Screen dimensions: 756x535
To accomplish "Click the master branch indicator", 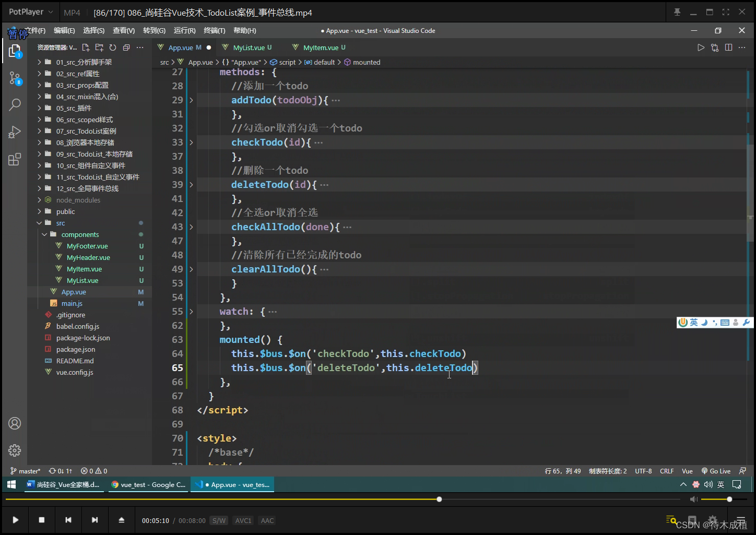I will coord(25,471).
